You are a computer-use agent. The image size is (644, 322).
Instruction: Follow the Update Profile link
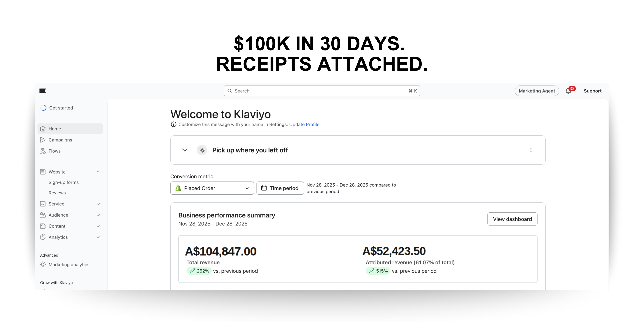(x=304, y=125)
